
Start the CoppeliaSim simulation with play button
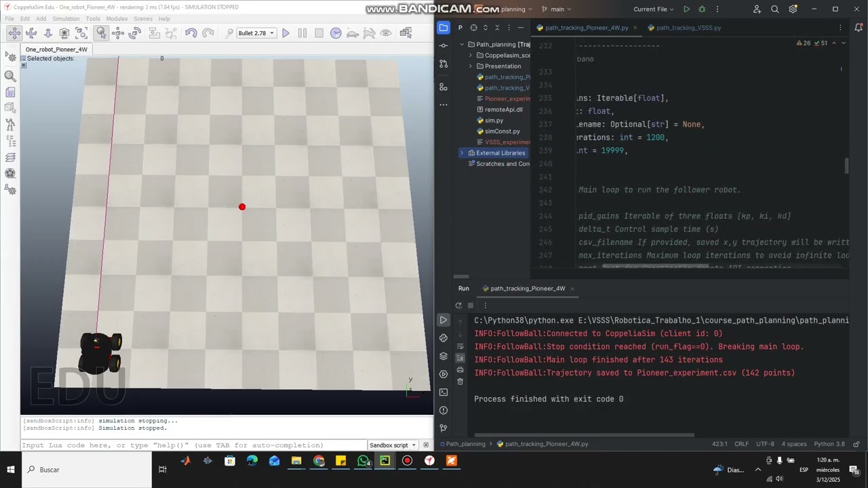click(x=285, y=33)
